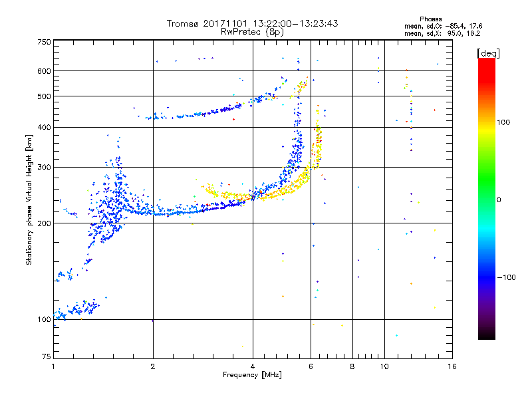This screenshot has width=532, height=399.
Task: Click the plot title "Tromsø 20171101 13:22:00-13:23:43"
Action: [x=252, y=23]
